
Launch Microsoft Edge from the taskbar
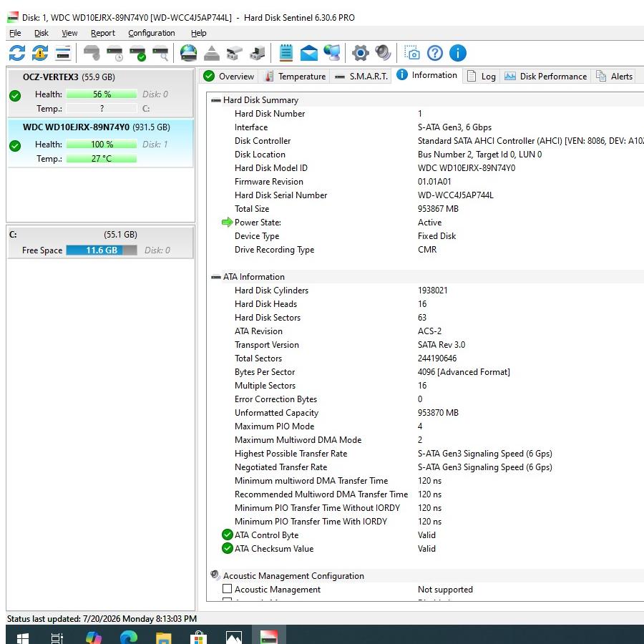pyautogui.click(x=129, y=638)
